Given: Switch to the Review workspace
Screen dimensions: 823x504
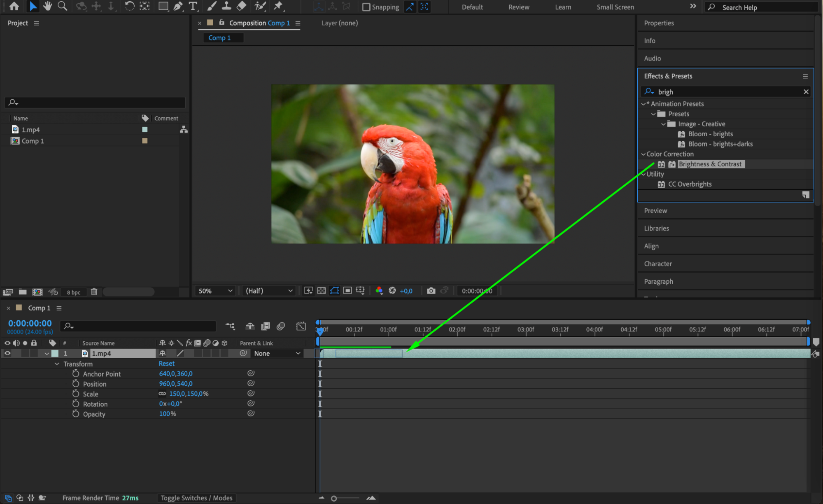Looking at the screenshot, I should pos(518,7).
